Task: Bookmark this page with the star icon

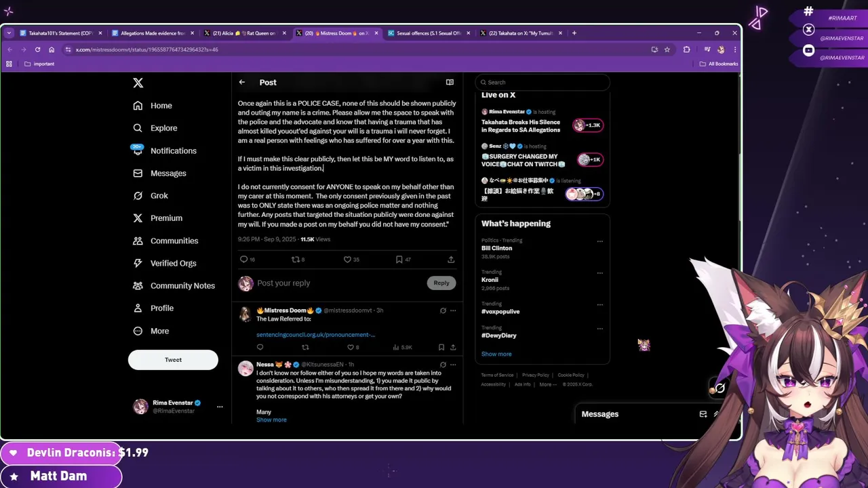Action: click(x=667, y=49)
